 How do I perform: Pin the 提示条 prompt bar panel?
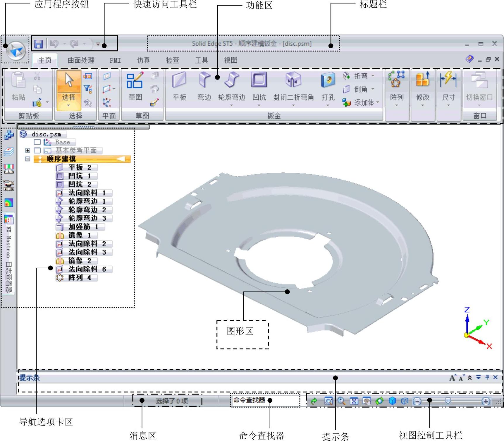tap(487, 377)
